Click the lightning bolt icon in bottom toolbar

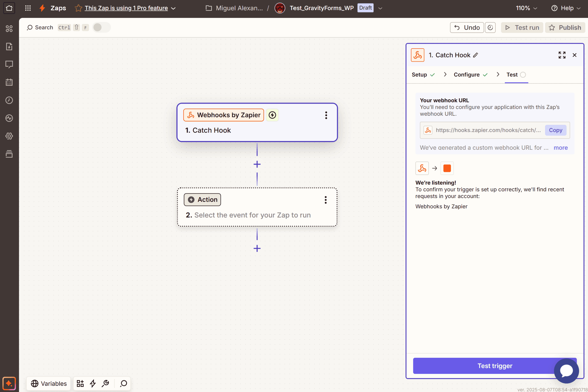[x=93, y=383]
